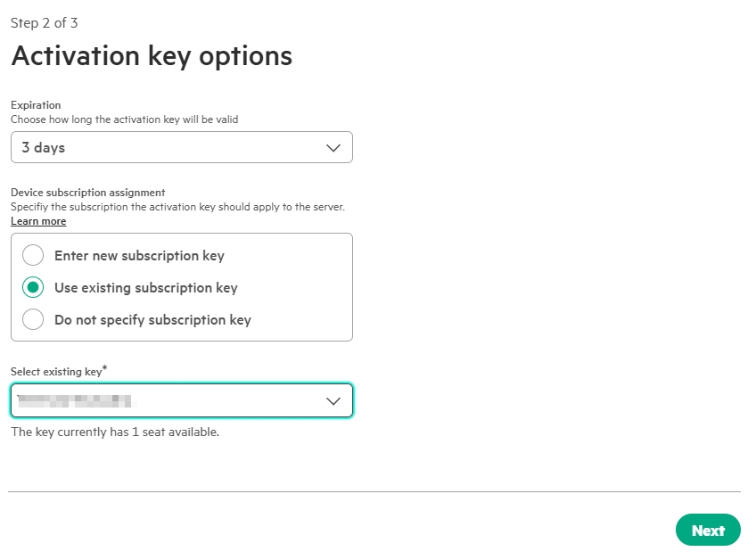Click the "Enter new subscription key" label text
Screen dimensions: 756x560
coord(139,256)
